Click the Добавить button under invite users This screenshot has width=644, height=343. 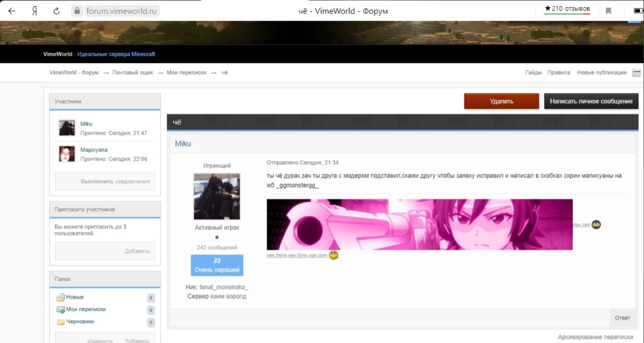click(105, 251)
